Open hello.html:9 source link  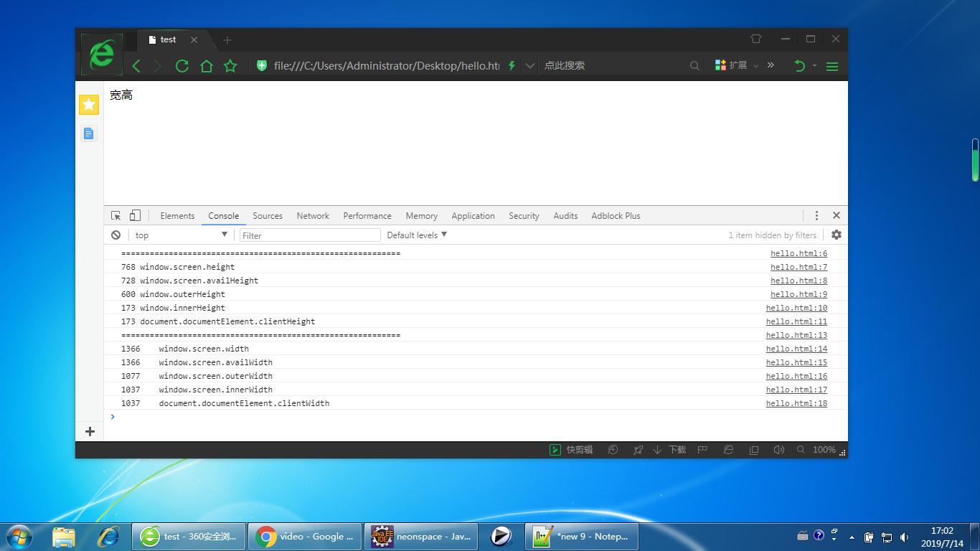pyautogui.click(x=798, y=294)
